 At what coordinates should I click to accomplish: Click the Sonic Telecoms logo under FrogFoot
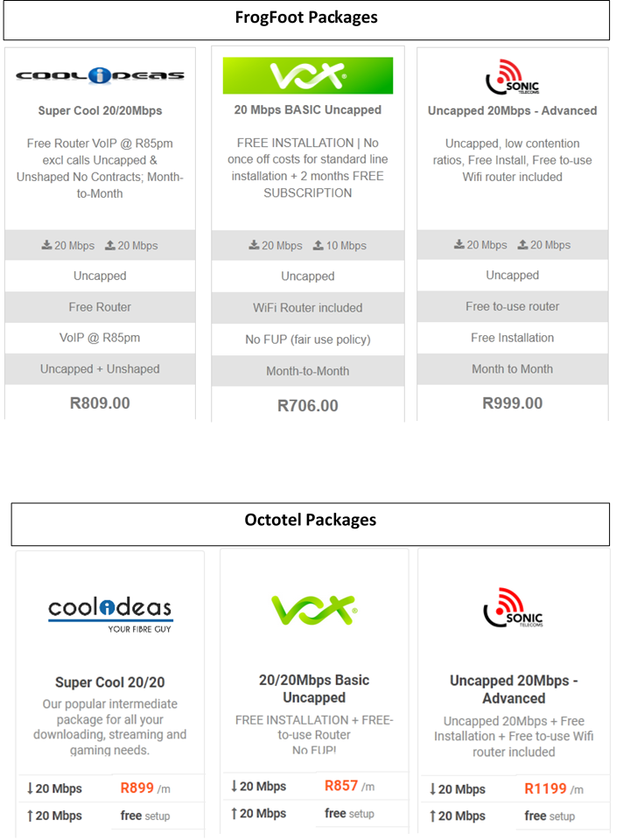513,77
